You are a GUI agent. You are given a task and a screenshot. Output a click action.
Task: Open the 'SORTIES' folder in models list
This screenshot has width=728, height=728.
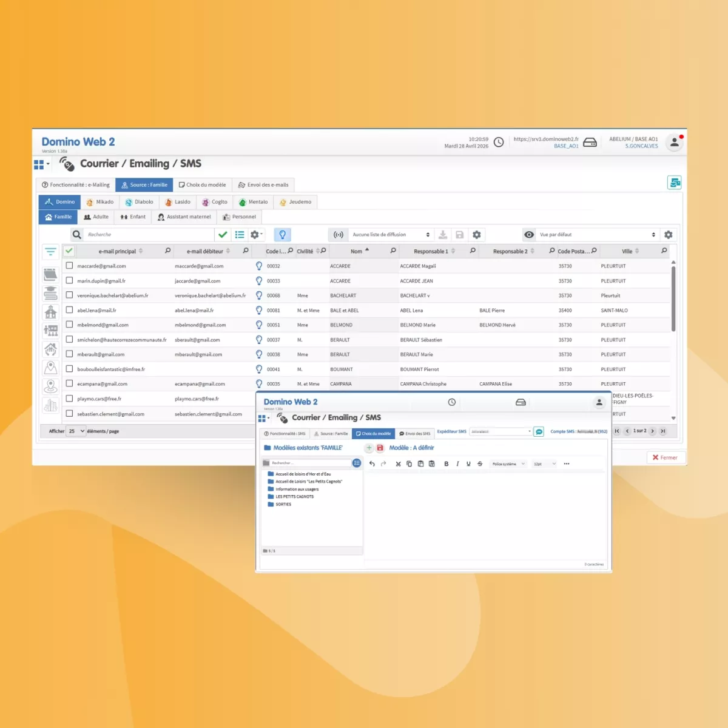pyautogui.click(x=283, y=504)
